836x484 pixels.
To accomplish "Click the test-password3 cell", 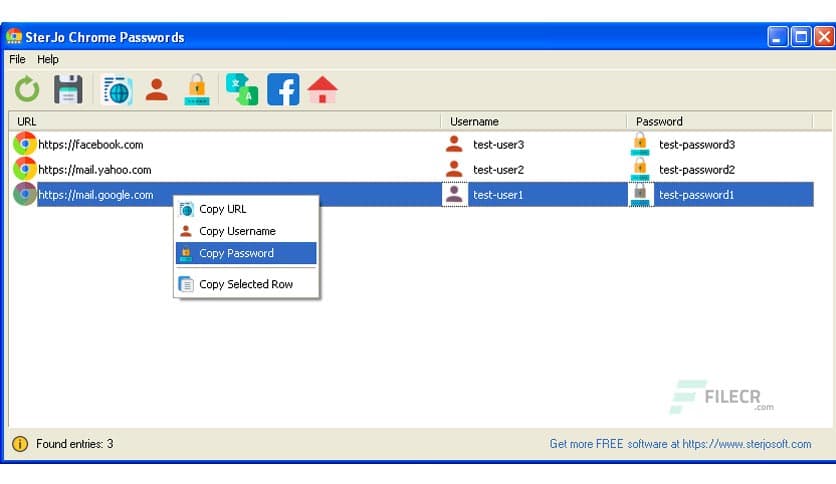I will 697,144.
